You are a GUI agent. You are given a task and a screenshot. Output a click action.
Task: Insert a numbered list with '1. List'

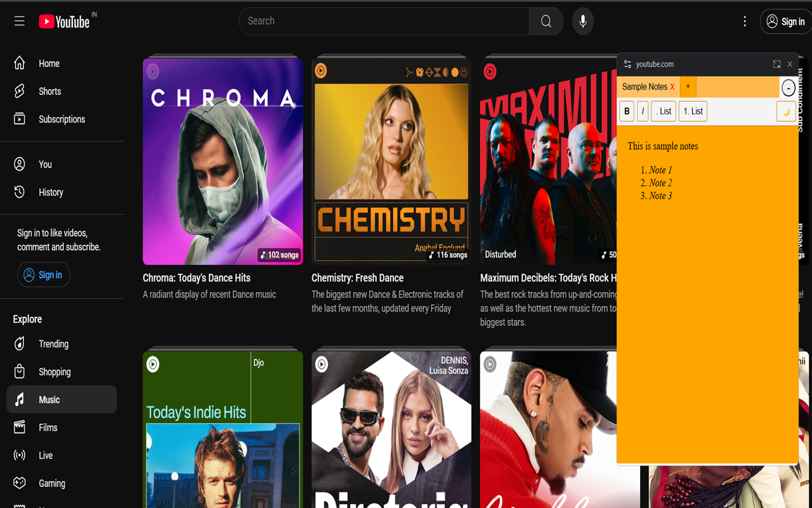pyautogui.click(x=693, y=111)
